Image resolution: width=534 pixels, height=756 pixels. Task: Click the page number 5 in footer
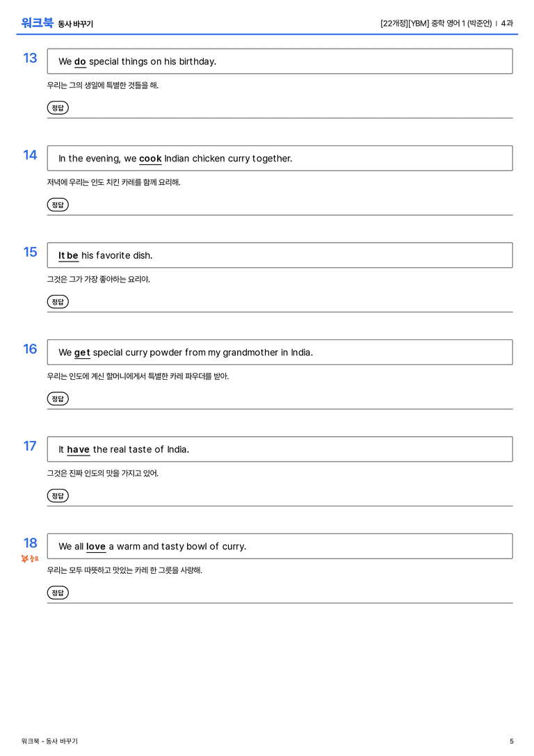(511, 741)
